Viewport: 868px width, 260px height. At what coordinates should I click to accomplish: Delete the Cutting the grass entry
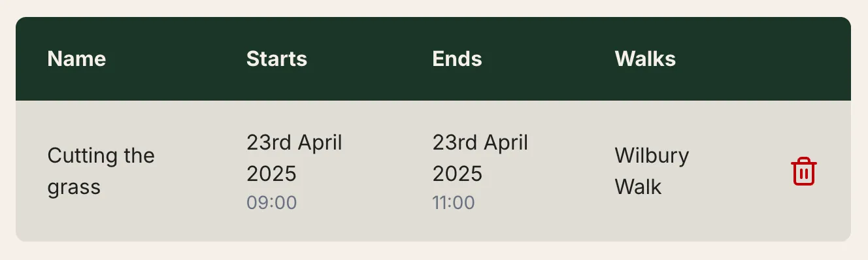803,171
